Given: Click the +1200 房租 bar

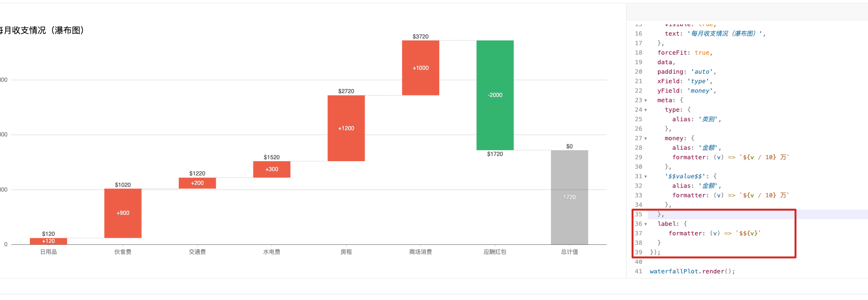Looking at the screenshot, I should coord(346,128).
